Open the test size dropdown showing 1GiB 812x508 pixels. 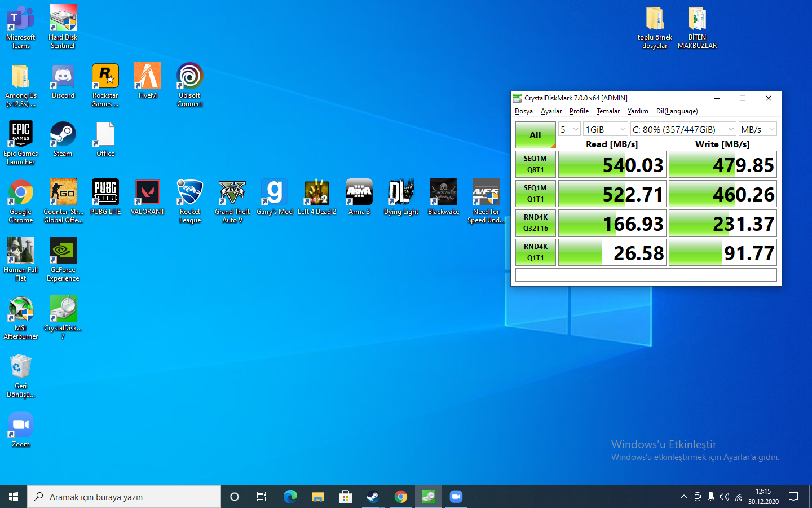point(606,129)
